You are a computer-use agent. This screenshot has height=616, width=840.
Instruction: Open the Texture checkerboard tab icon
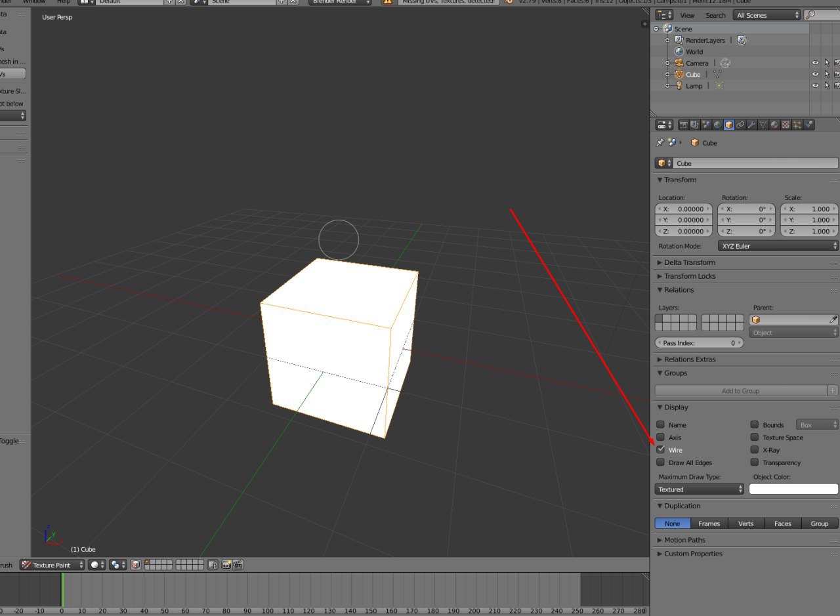pyautogui.click(x=786, y=125)
